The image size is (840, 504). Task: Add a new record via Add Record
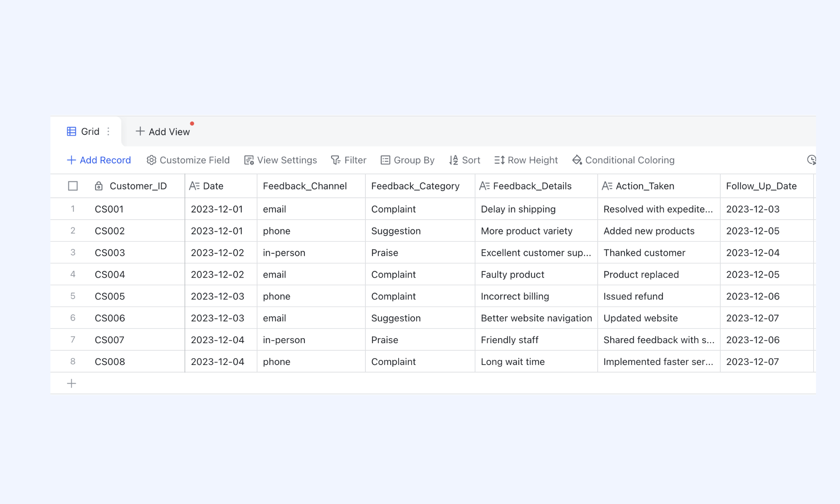click(99, 160)
